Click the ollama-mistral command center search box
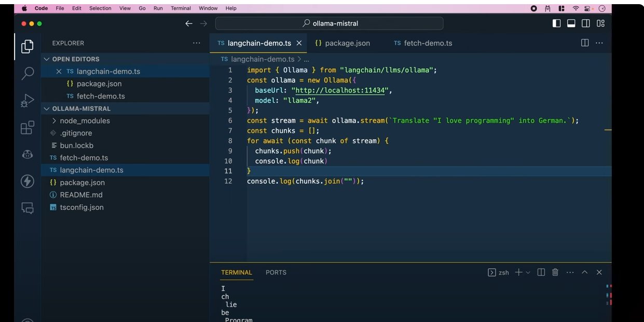The width and height of the screenshot is (644, 322). [x=330, y=23]
